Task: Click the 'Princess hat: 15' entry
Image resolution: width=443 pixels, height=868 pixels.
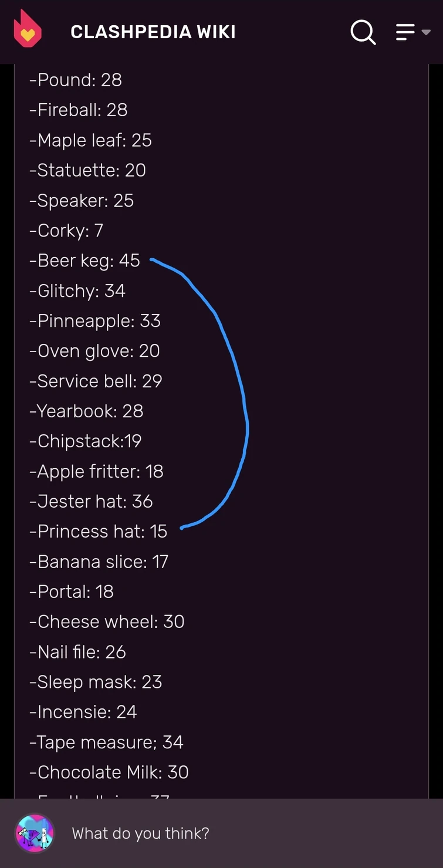Action: pyautogui.click(x=99, y=531)
